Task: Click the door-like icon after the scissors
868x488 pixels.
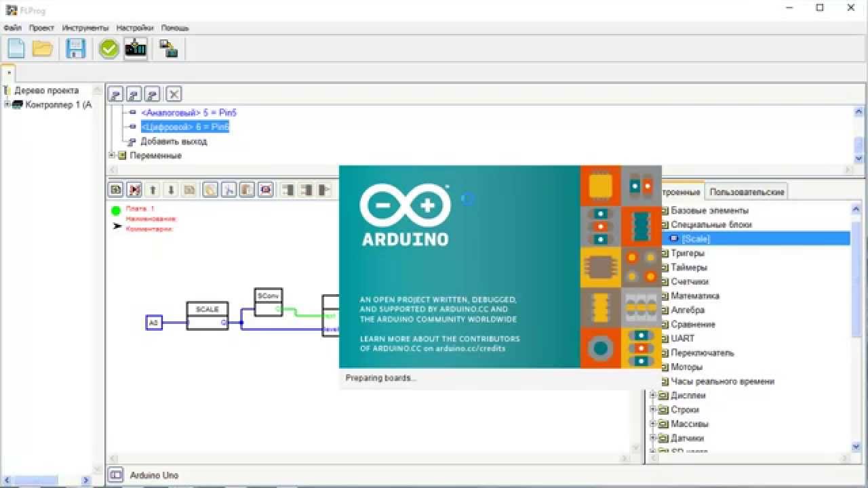Action: click(247, 190)
